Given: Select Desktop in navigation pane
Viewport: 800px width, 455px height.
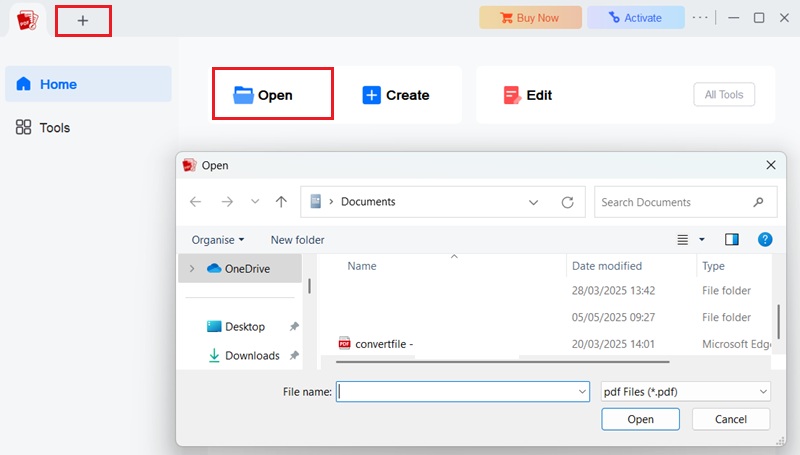Looking at the screenshot, I should click(236, 326).
